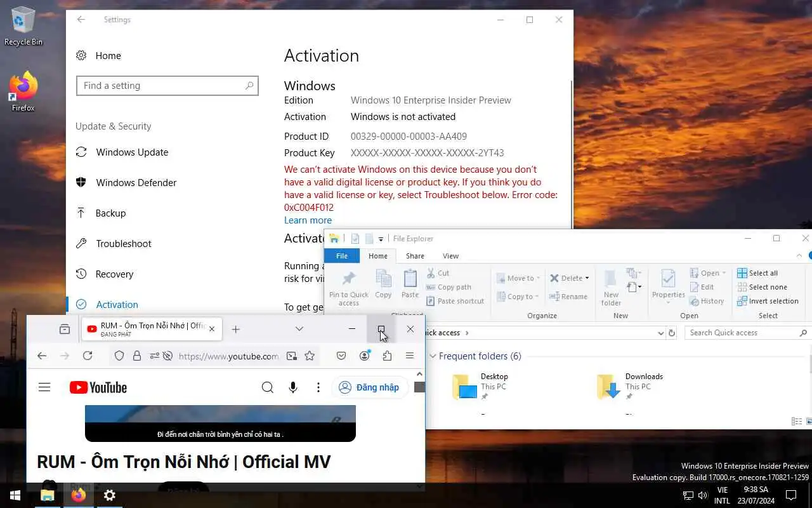
Task: Close the RUM YouTube tab in Firefox
Action: pyautogui.click(x=212, y=329)
